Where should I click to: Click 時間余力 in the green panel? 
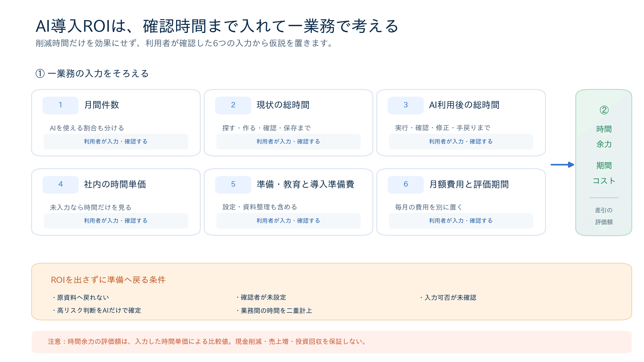604,137
